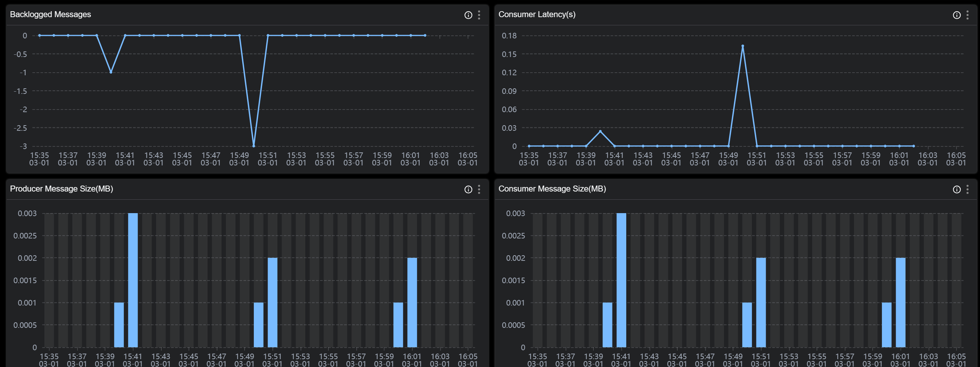Viewport: 980px width, 367px height.
Task: Open kebab menu on Consumer Message Size panel
Action: 967,189
